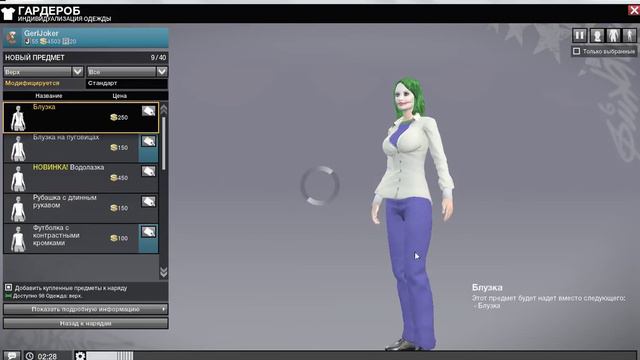Toggle 'Добавить купленные предметы к наряду' checkbox
Viewport: 640px width, 360px height.
[x=8, y=288]
